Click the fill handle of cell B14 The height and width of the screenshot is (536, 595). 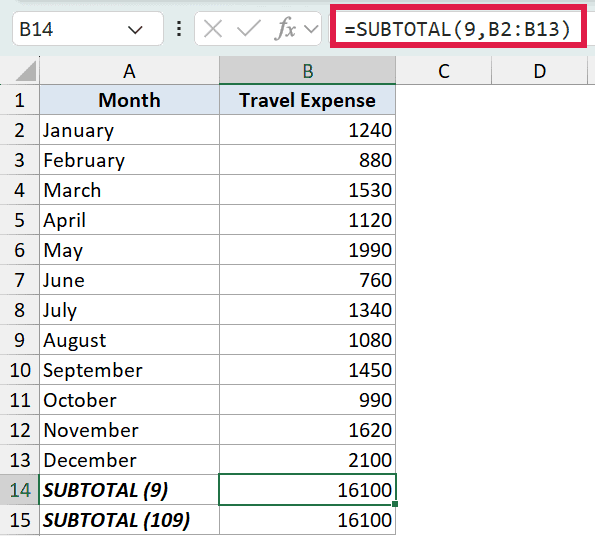395,504
